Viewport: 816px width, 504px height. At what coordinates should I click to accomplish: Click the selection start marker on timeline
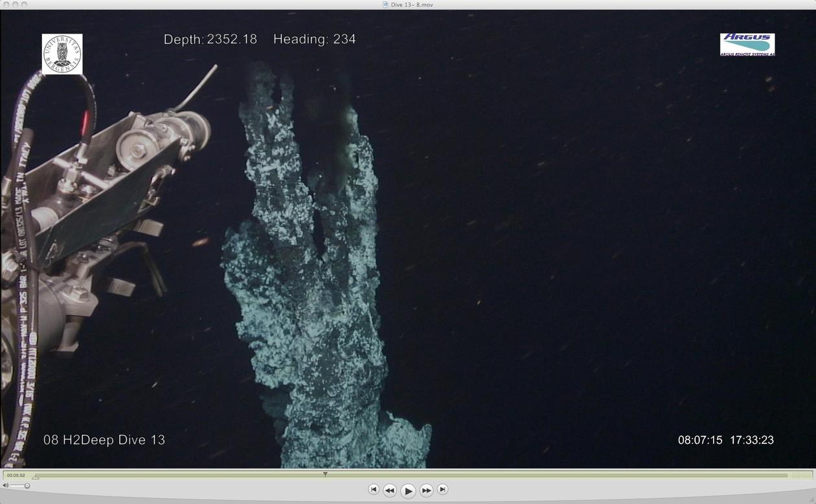point(36,477)
